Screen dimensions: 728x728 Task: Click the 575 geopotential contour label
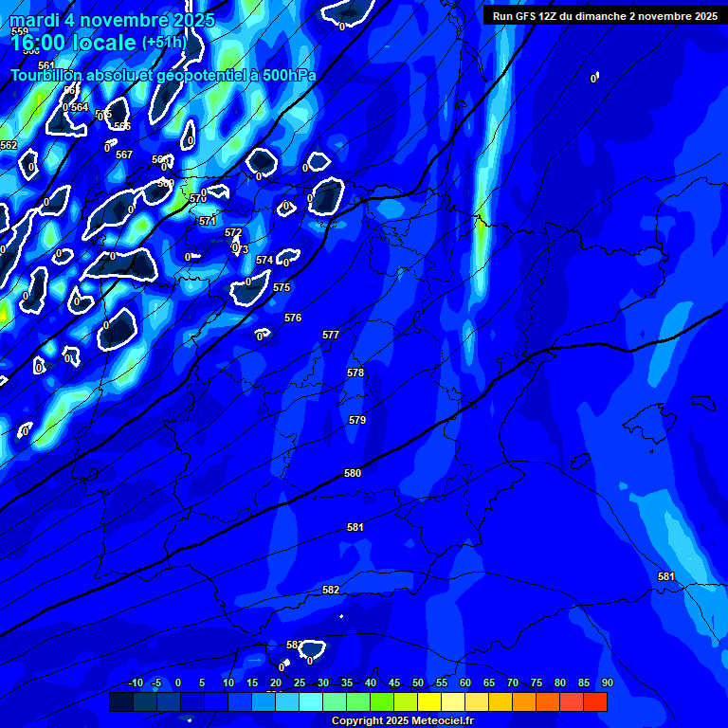pyautogui.click(x=282, y=287)
